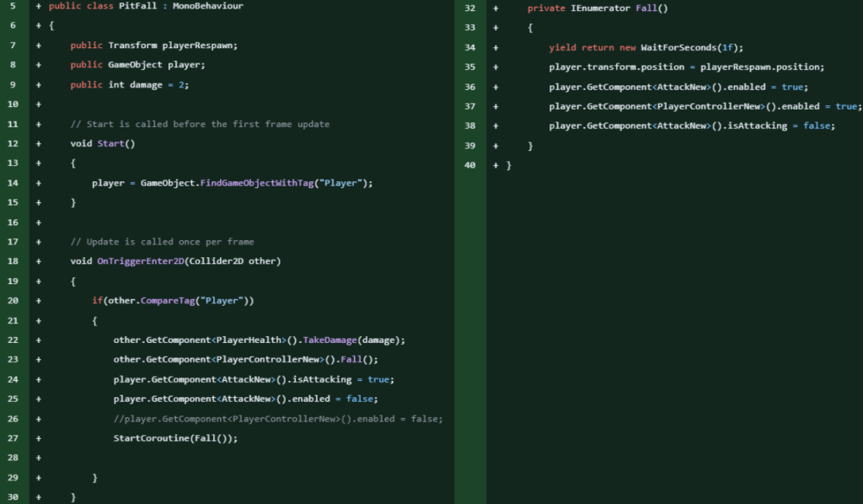Click line number 40 in the gutter
This screenshot has width=863, height=504.
(469, 165)
